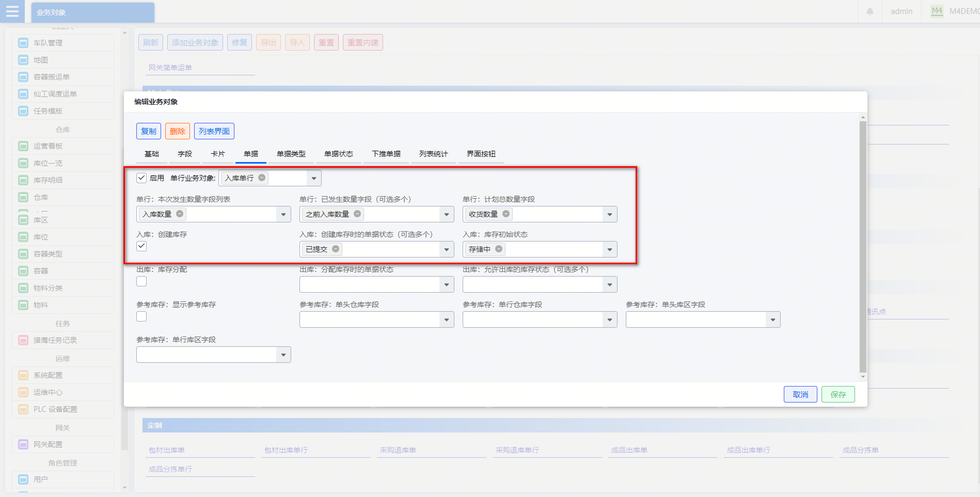Switch to 列表统计 tab
980x497 pixels.
(x=434, y=154)
